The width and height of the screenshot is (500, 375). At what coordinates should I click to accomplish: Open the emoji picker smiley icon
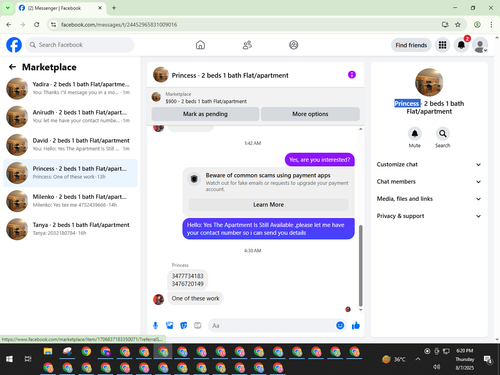coord(340,325)
